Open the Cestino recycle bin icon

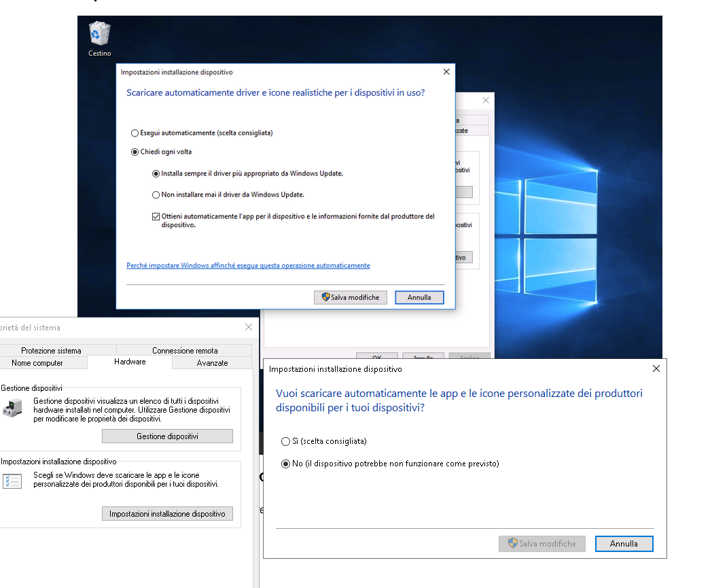(100, 39)
